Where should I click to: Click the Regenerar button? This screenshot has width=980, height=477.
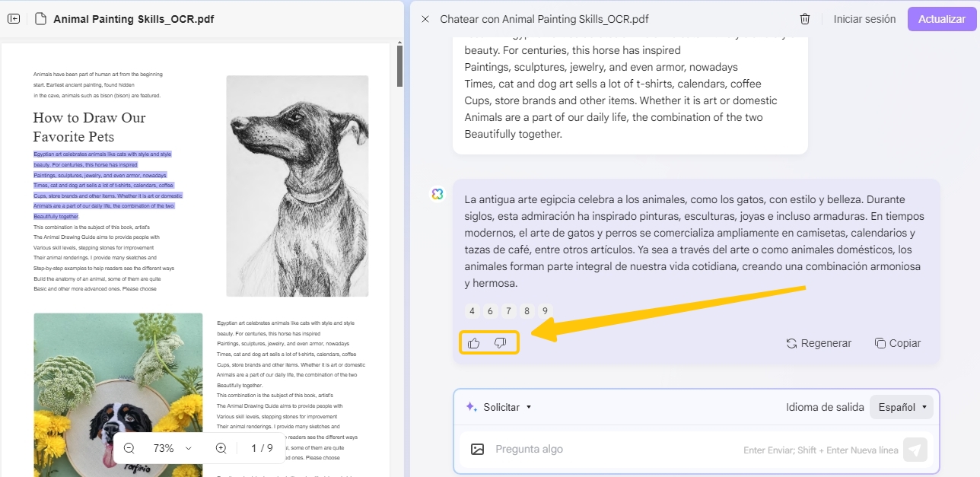coord(819,343)
